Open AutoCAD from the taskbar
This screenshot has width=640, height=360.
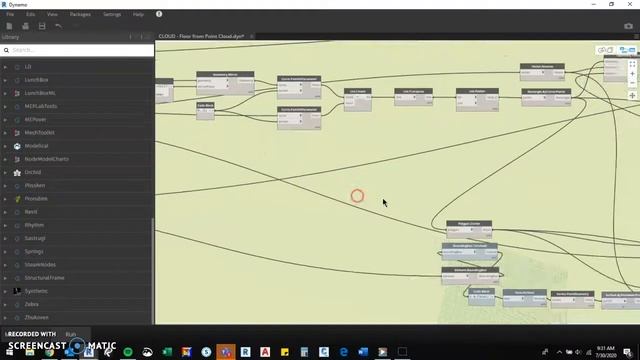click(265, 352)
